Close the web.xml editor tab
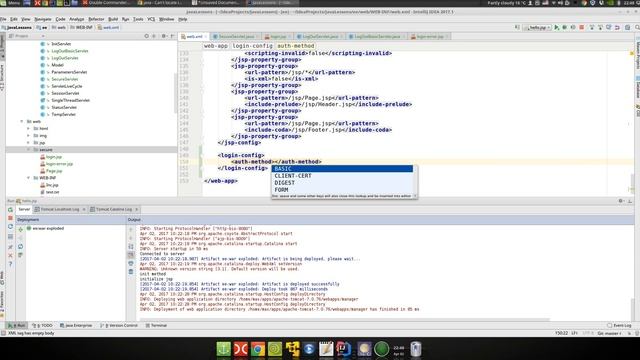This screenshot has width=640, height=360. [206, 36]
